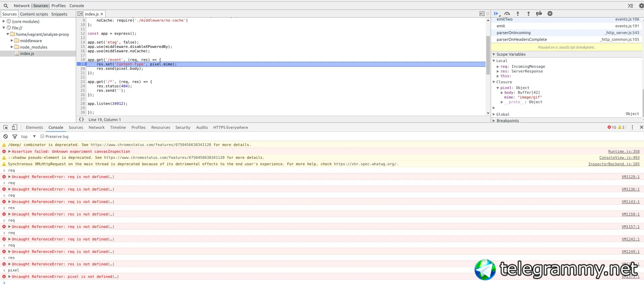The width and height of the screenshot is (644, 290).
Task: Open the index.js file icon in tree
Action: [17, 54]
